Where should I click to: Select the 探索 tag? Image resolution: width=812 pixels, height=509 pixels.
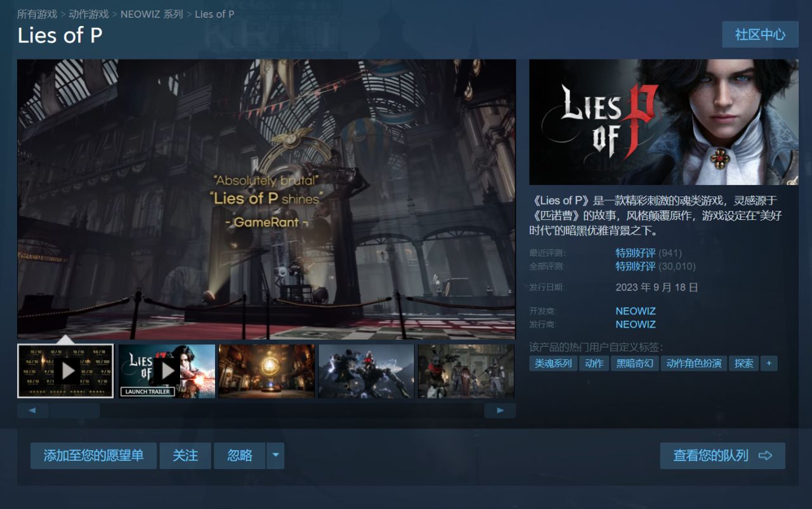click(743, 363)
